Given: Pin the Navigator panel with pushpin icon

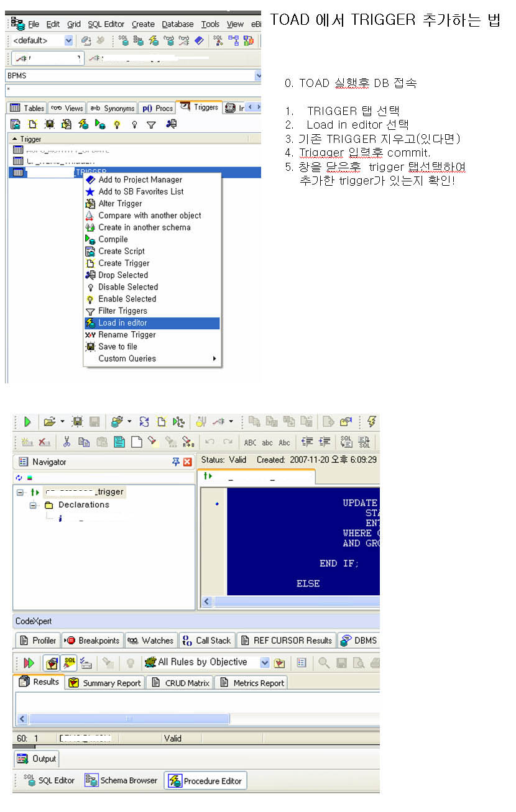Looking at the screenshot, I should click(176, 462).
